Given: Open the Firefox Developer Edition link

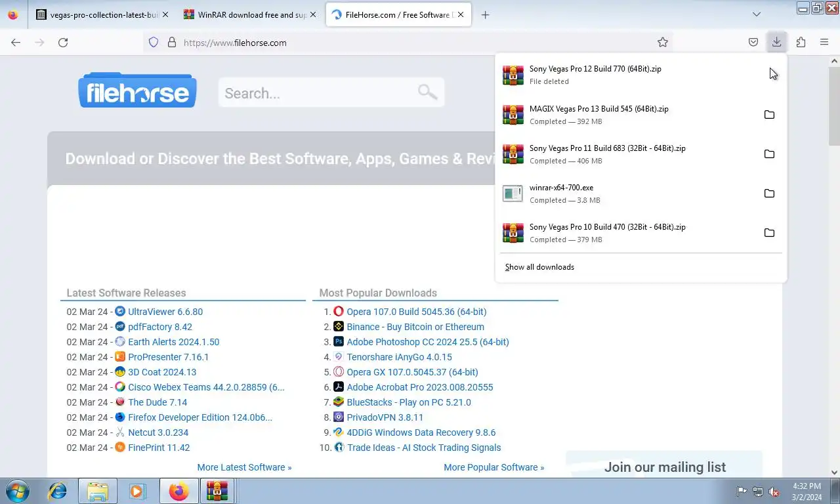Looking at the screenshot, I should pyautogui.click(x=200, y=417).
